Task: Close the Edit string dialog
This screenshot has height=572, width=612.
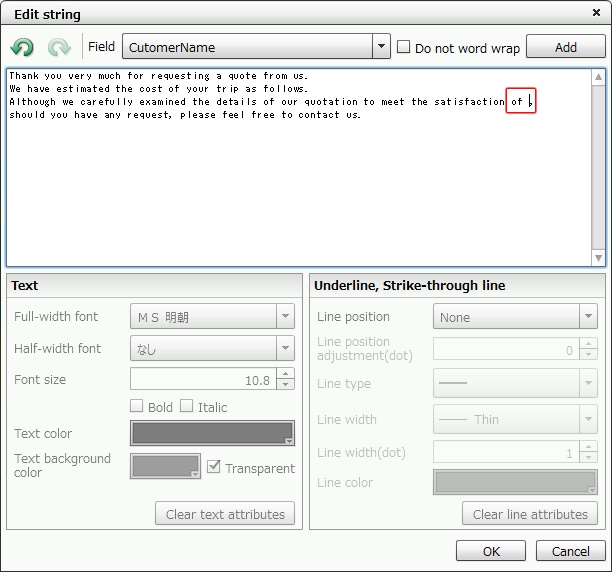Action: pyautogui.click(x=596, y=13)
